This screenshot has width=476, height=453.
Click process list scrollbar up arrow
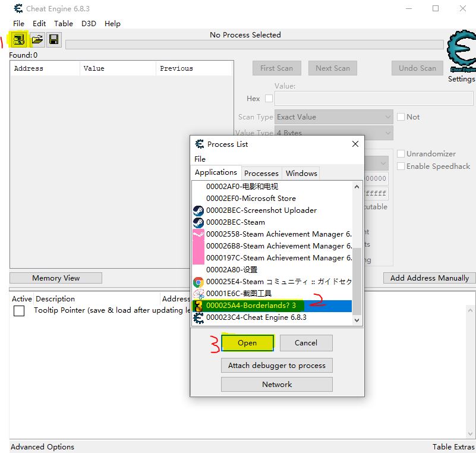click(357, 187)
